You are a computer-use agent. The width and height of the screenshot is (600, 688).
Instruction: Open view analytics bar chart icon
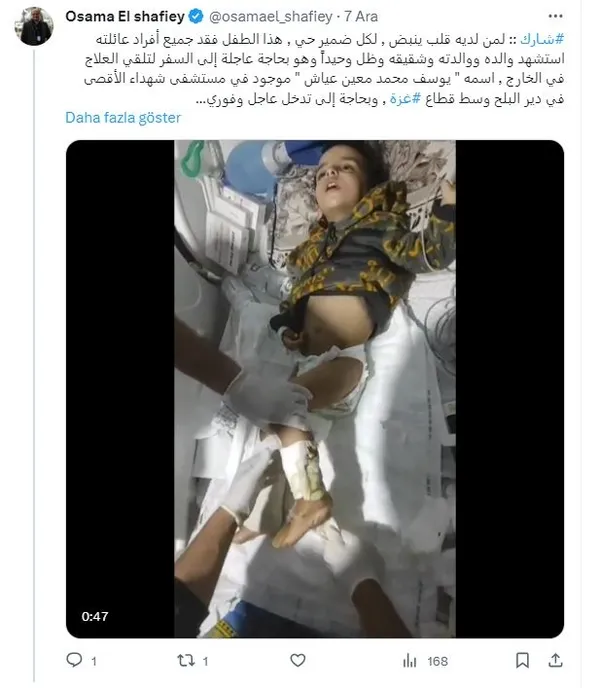point(410,660)
